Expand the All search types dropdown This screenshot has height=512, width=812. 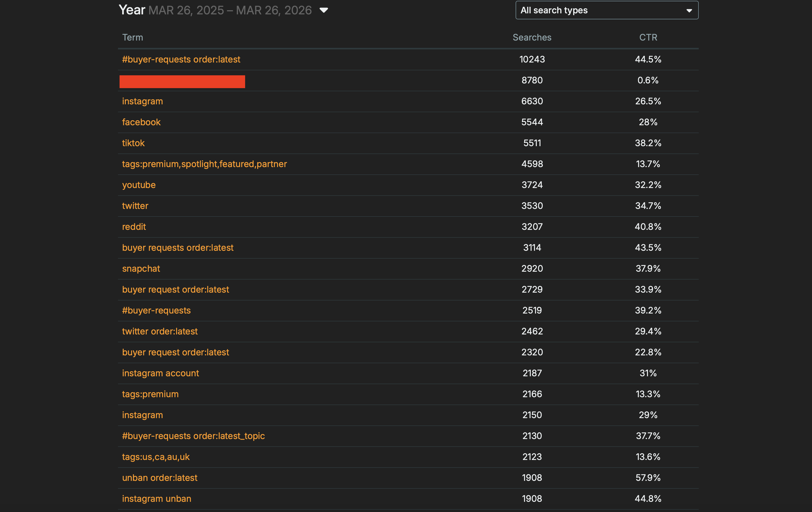[606, 10]
